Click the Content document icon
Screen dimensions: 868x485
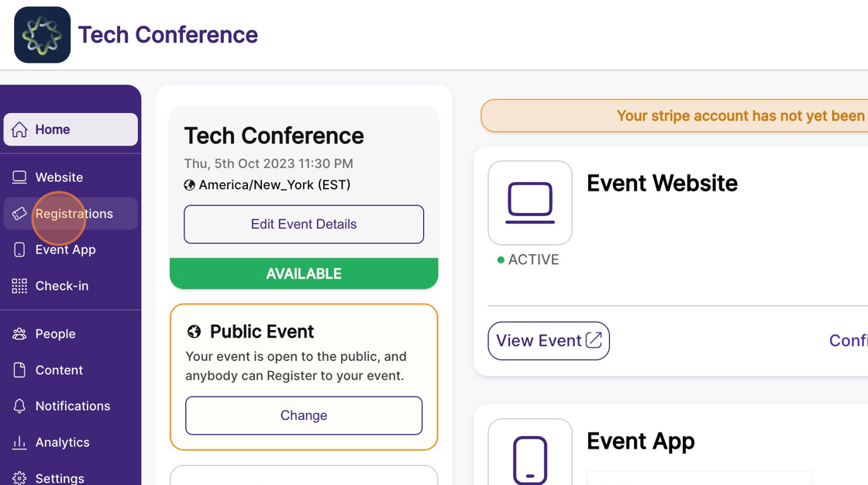19,370
